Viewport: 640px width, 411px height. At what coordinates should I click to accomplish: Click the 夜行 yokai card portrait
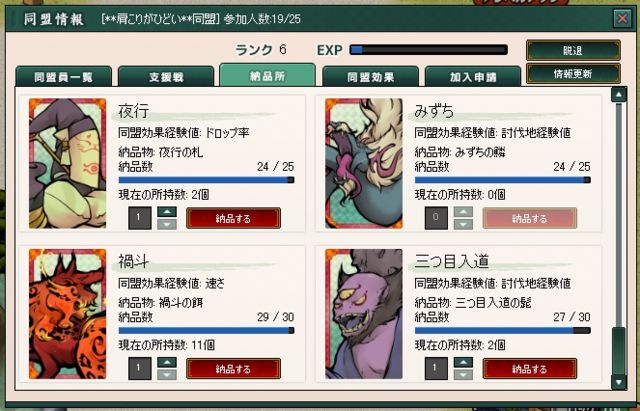pos(67,163)
